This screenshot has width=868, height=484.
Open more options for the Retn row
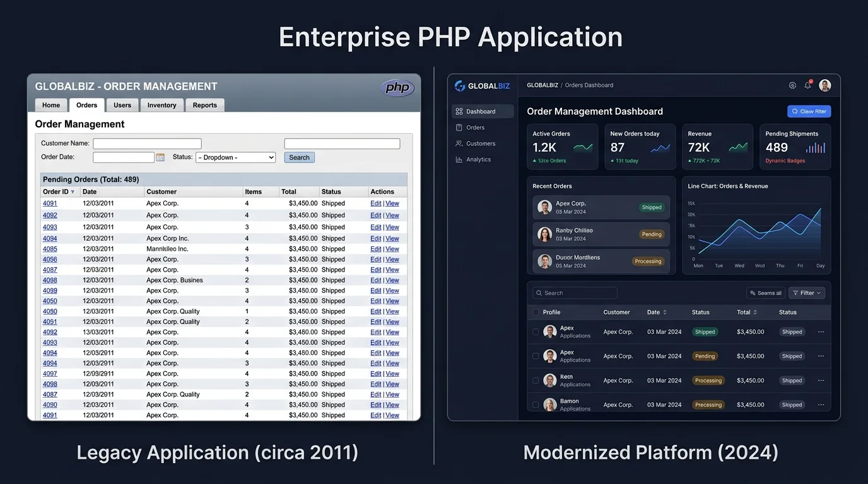tap(821, 381)
